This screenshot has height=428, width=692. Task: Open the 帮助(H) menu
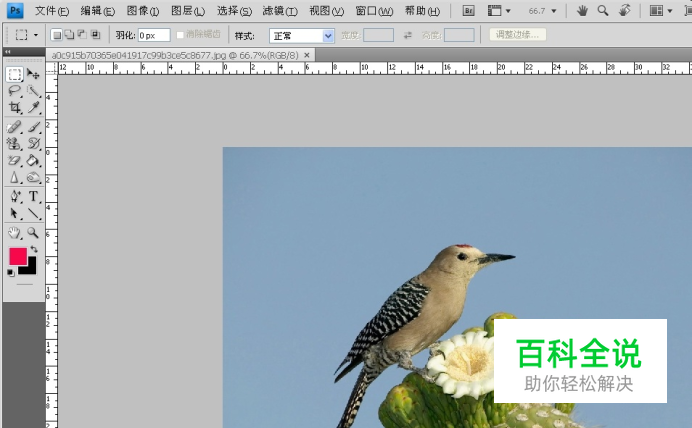[422, 11]
